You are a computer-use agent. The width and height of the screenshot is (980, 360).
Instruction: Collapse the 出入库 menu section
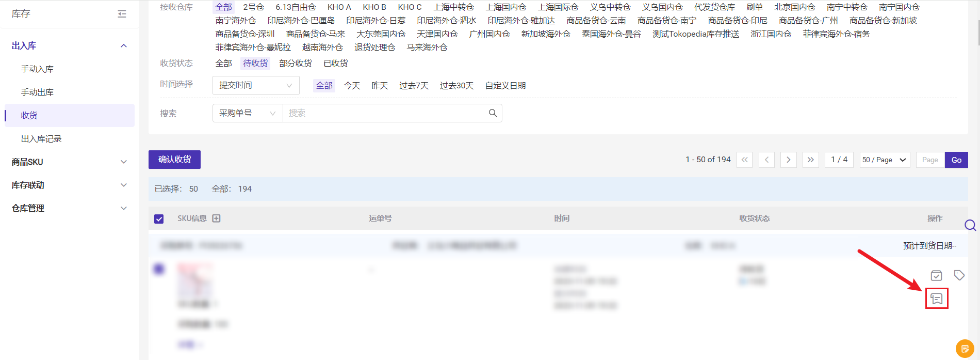pos(124,46)
